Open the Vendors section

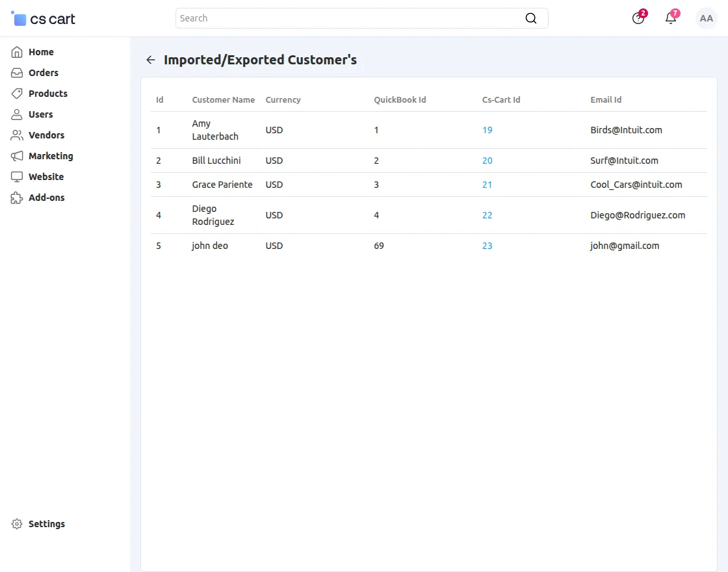pyautogui.click(x=46, y=135)
